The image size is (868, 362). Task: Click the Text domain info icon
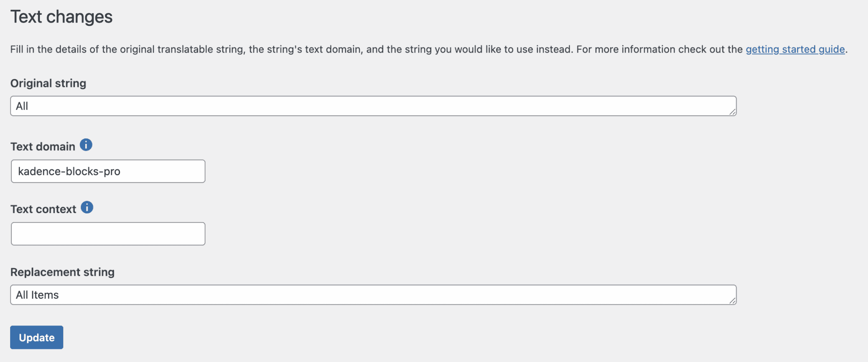click(86, 145)
